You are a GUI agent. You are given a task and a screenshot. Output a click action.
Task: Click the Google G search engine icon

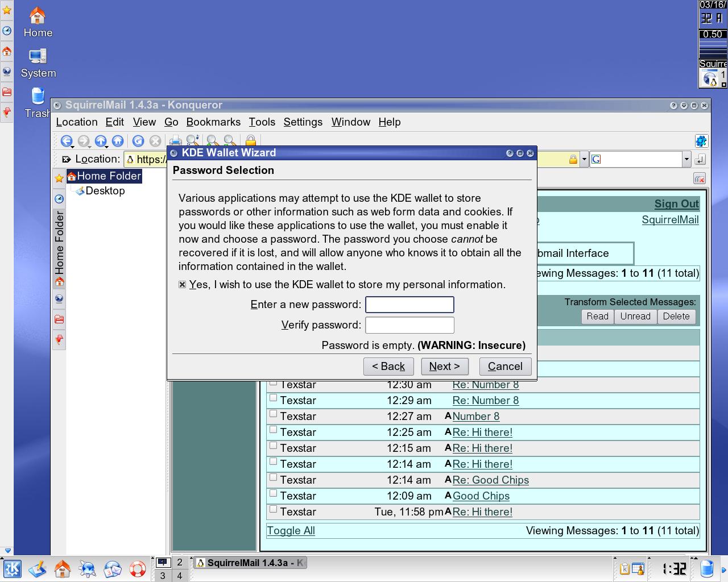click(596, 159)
